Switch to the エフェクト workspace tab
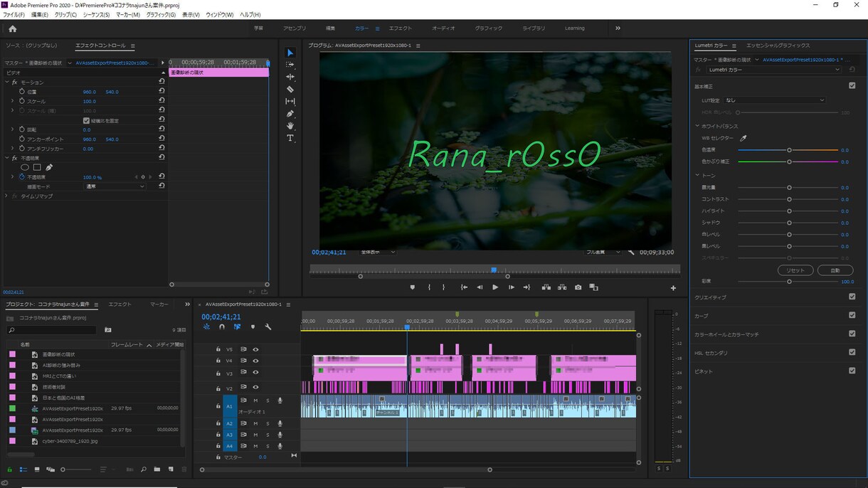 tap(400, 28)
